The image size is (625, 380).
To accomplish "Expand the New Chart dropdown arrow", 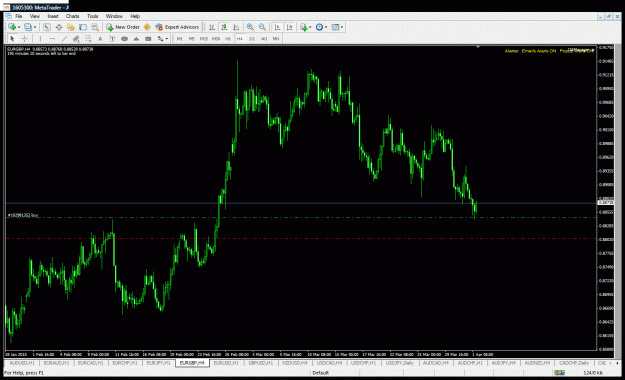I will pyautogui.click(x=19, y=27).
